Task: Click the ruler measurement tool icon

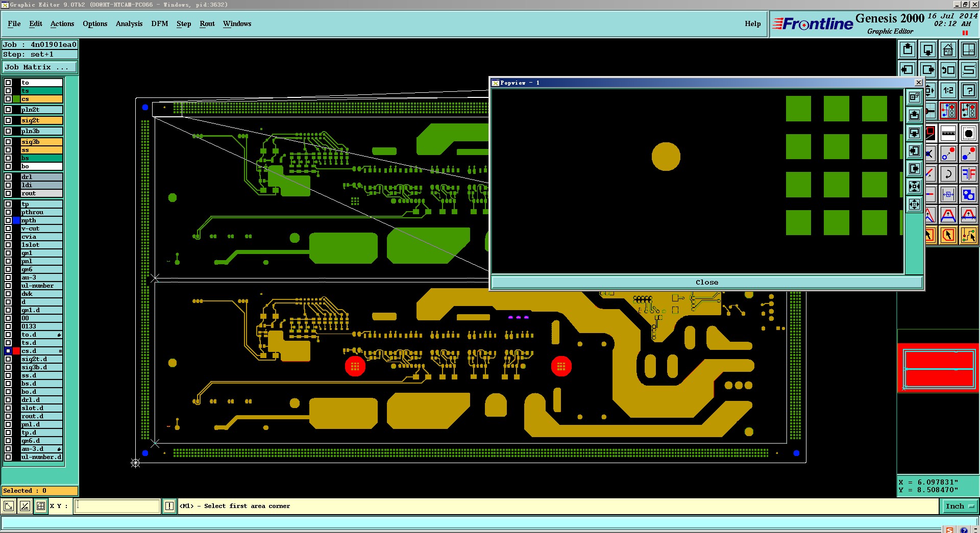Action: pos(948,133)
